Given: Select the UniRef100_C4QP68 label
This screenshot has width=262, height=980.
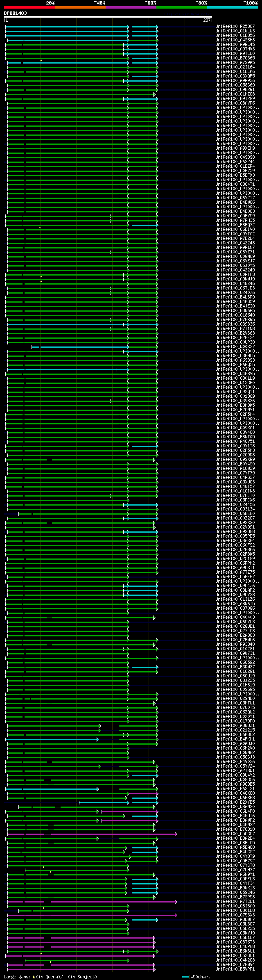Looking at the screenshot, I should 235,947.
